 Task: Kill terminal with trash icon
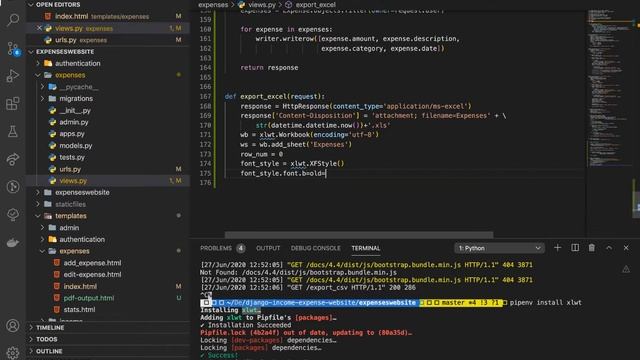[x=591, y=248]
